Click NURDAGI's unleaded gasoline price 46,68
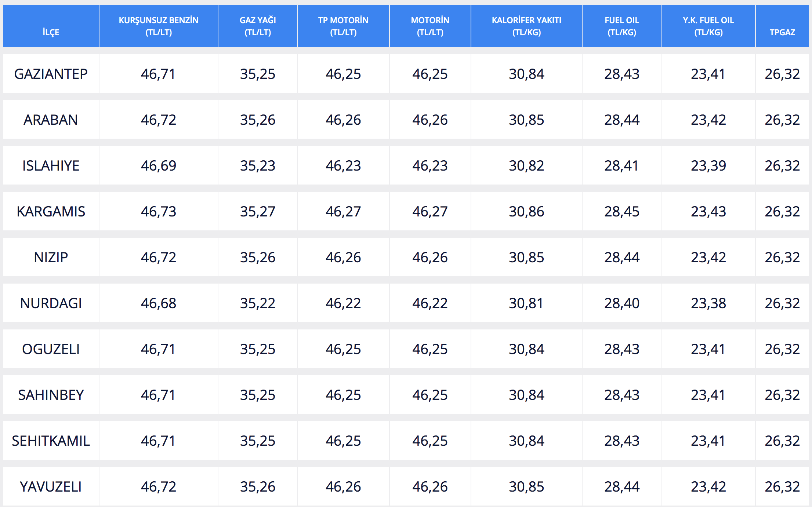Viewport: 812px width, 507px height. 158,303
